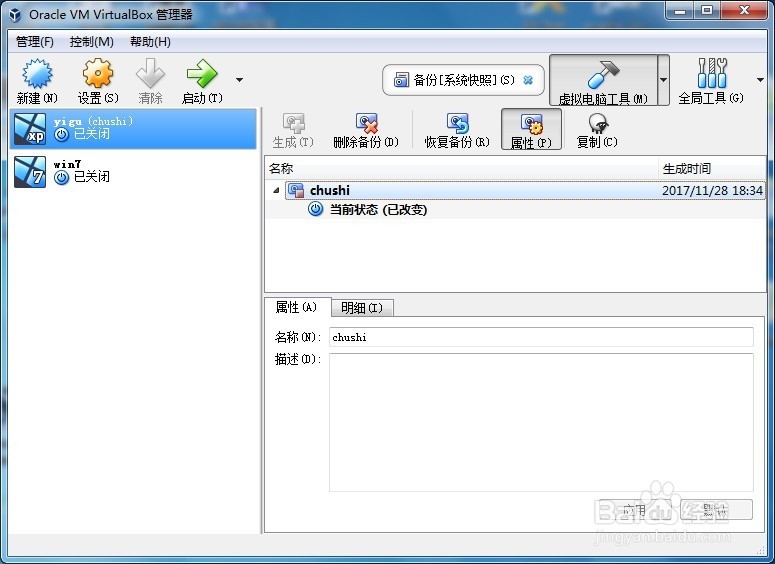Select the yigu XP virtual machine

click(133, 129)
